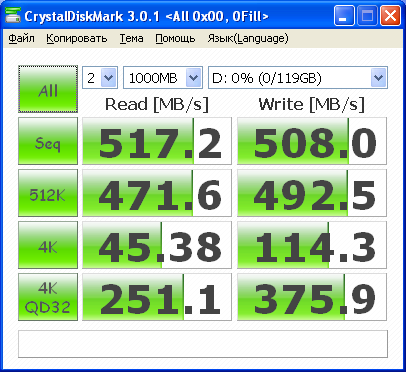Open the Тема menu

[x=132, y=38]
